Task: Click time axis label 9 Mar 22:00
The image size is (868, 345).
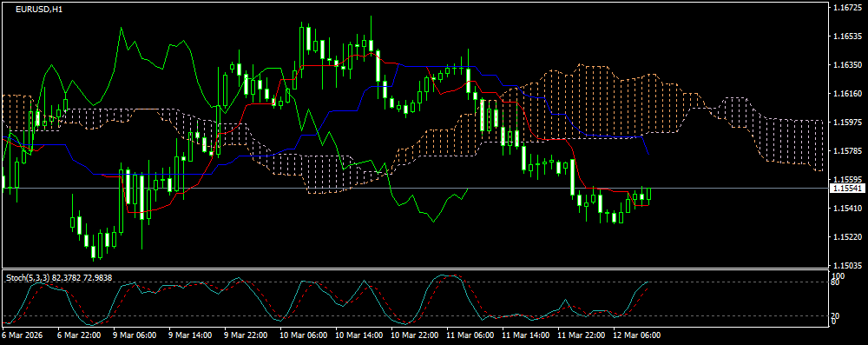Action: [246, 335]
